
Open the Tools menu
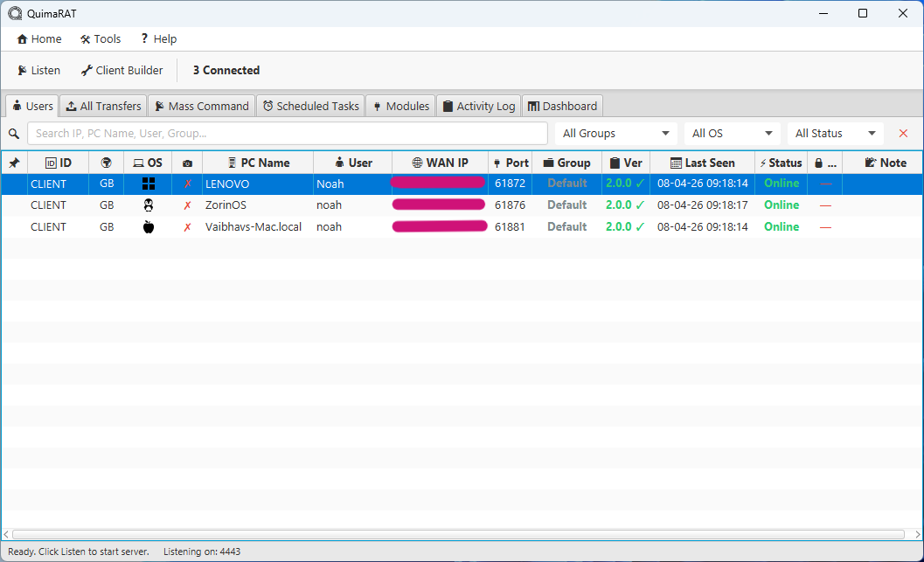pyautogui.click(x=100, y=38)
